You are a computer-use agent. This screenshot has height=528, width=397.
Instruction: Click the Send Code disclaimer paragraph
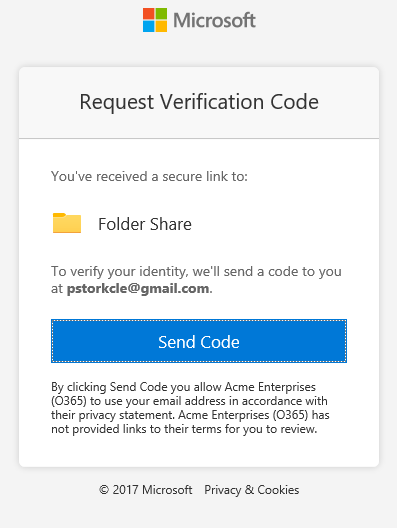(190, 408)
